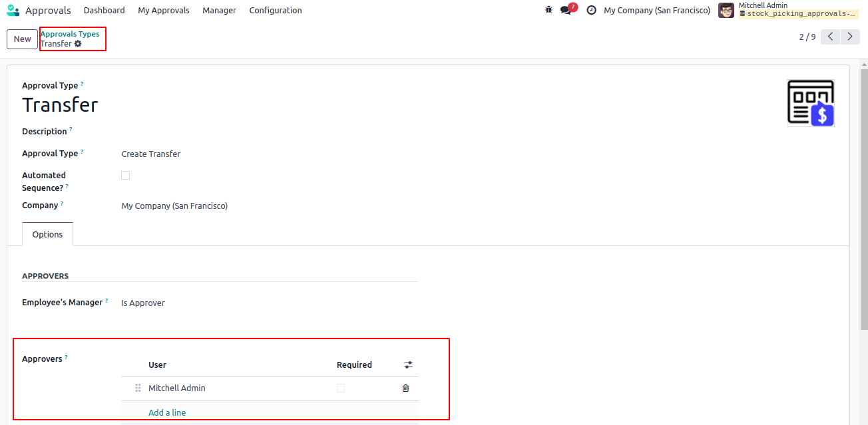Toggle the Automated Sequence checkbox
This screenshot has height=425, width=868.
point(126,176)
